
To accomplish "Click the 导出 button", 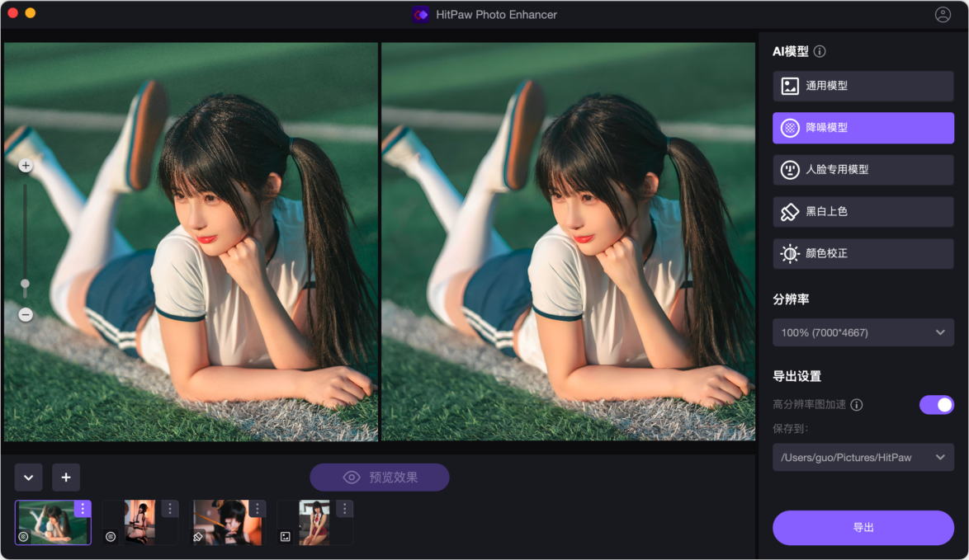I will [863, 528].
